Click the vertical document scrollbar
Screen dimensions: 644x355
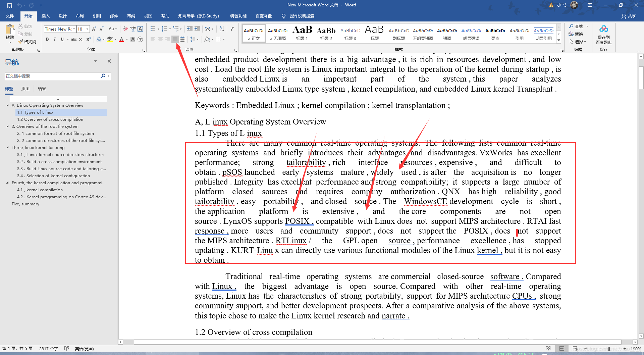point(641,196)
